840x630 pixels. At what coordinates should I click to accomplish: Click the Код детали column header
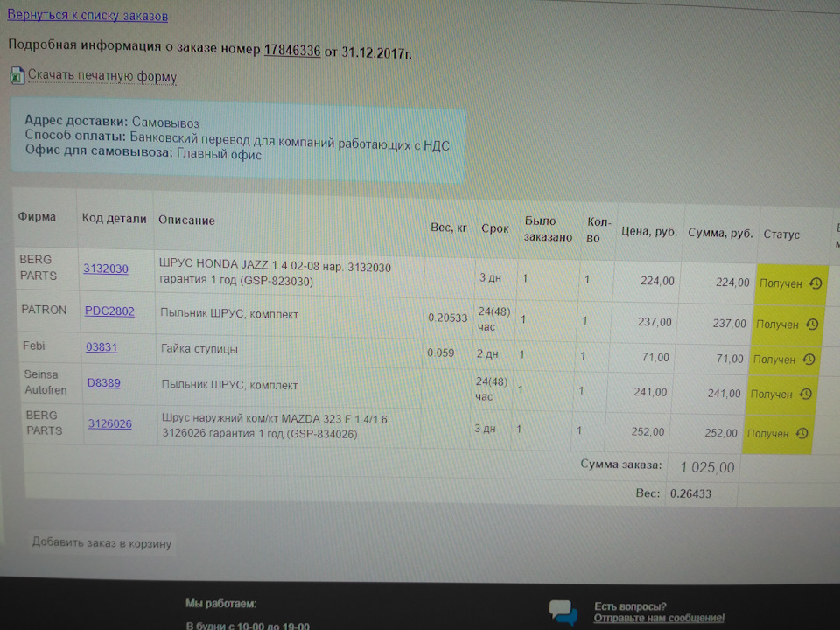114,218
